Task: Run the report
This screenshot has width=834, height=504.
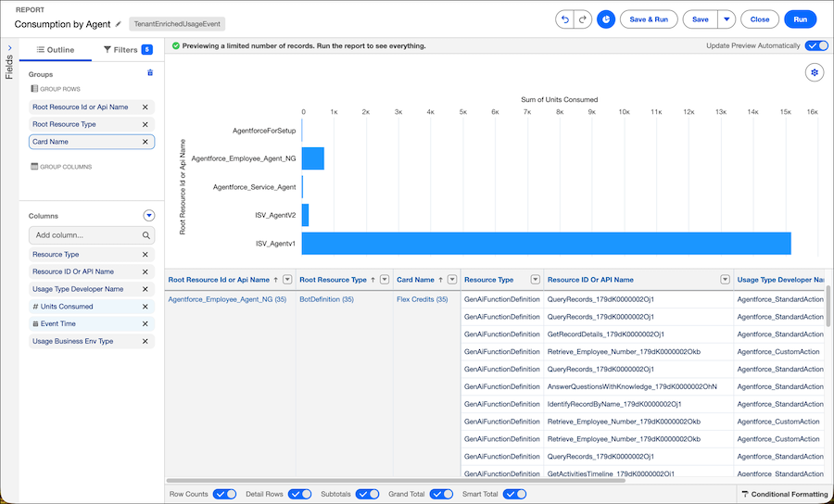Action: [x=800, y=19]
